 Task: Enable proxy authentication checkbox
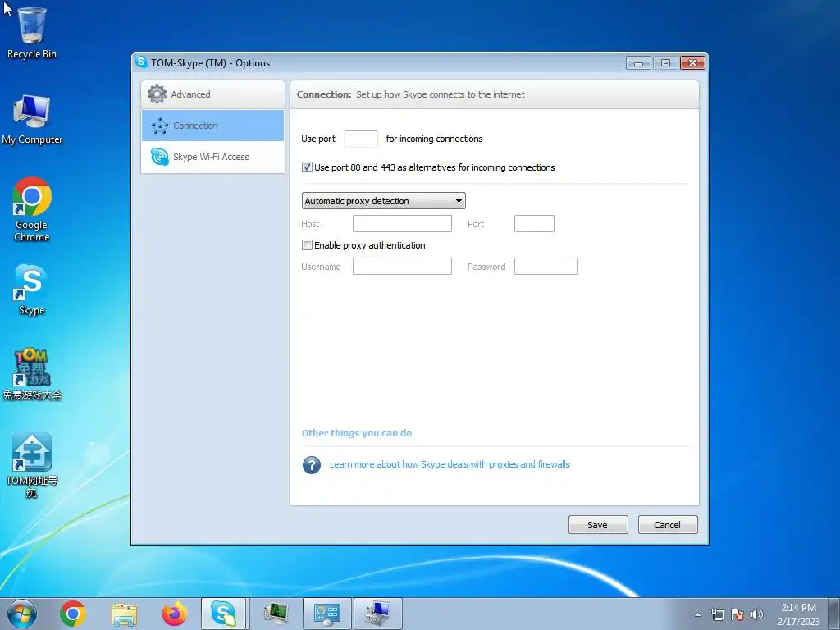307,244
